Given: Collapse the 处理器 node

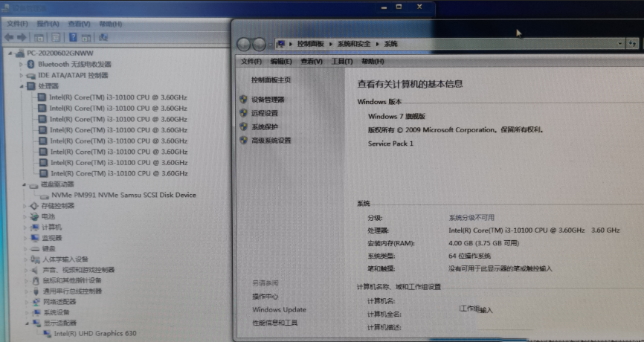Looking at the screenshot, I should [x=22, y=86].
